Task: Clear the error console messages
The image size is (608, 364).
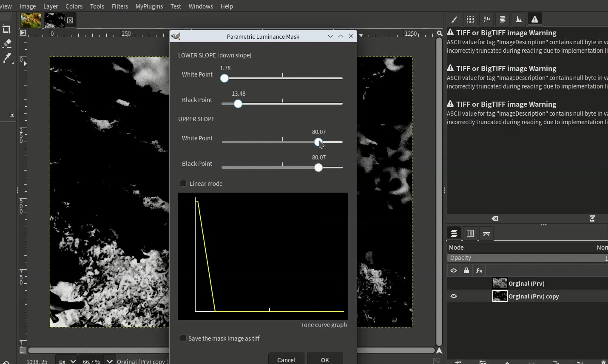Action: 495,219
